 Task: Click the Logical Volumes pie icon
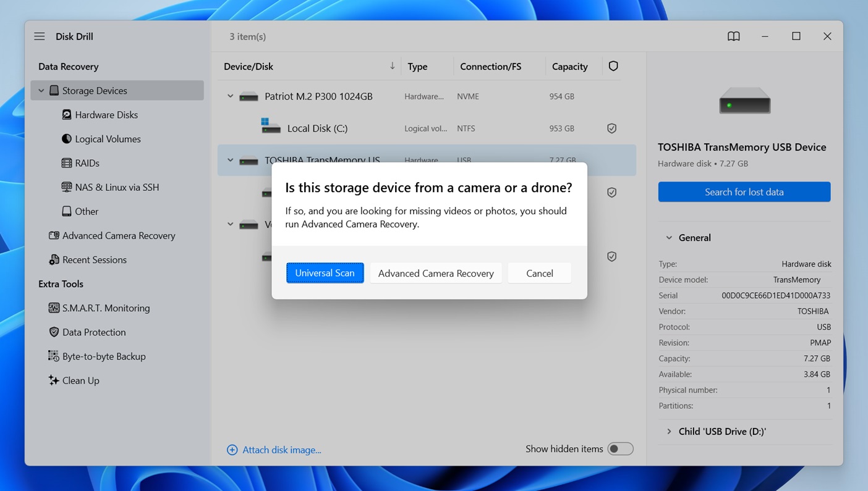pos(67,138)
